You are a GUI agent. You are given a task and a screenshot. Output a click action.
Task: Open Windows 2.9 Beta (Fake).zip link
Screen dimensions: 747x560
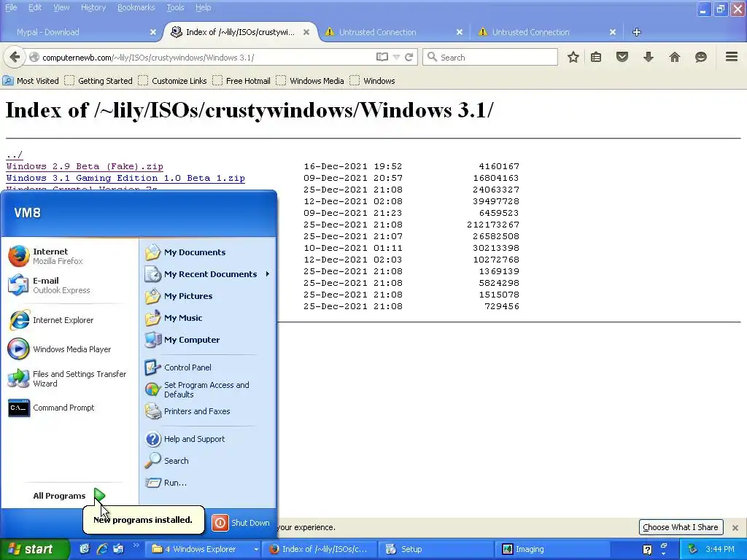point(85,166)
